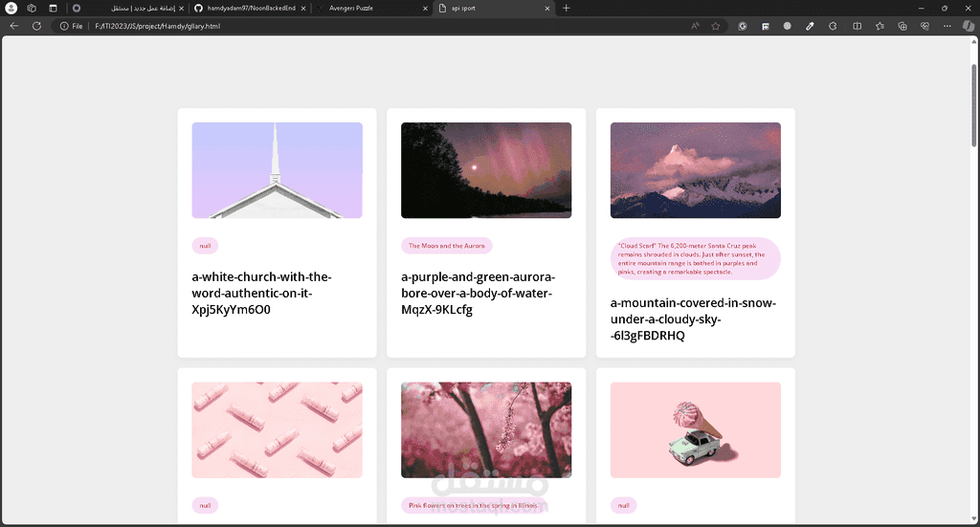Screen dimensions: 980x527
Task: Add this page to favorites with the star
Action: pos(716,26)
